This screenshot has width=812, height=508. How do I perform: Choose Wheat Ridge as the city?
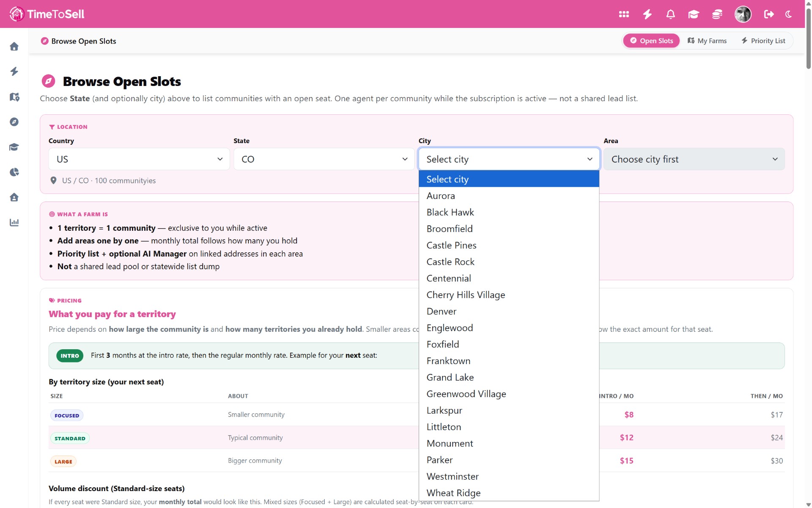(x=509, y=493)
